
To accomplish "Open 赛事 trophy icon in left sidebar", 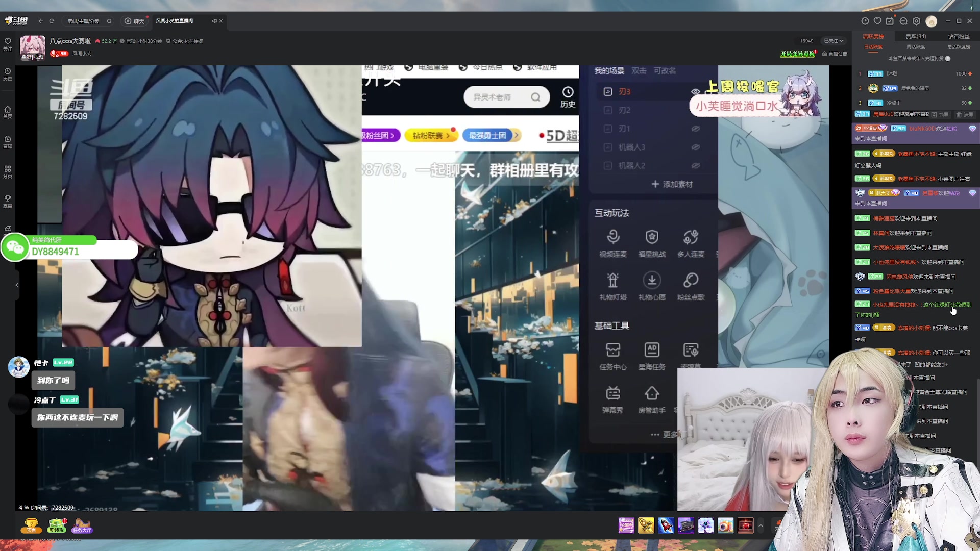I will click(x=8, y=202).
